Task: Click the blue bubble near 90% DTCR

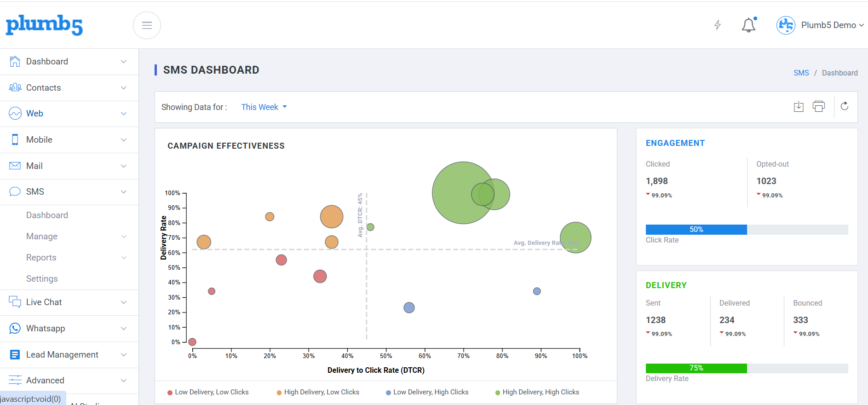Action: (x=537, y=291)
